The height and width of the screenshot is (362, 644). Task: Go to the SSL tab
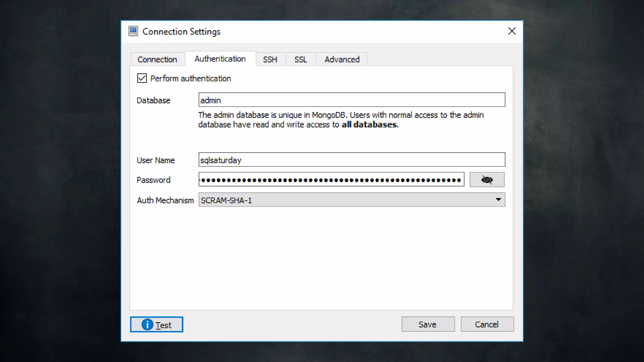point(300,59)
